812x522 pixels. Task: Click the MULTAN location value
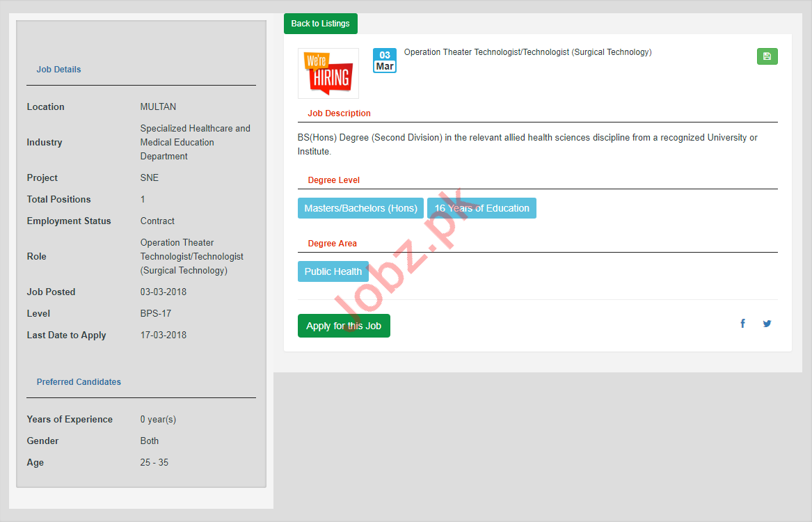pyautogui.click(x=158, y=107)
